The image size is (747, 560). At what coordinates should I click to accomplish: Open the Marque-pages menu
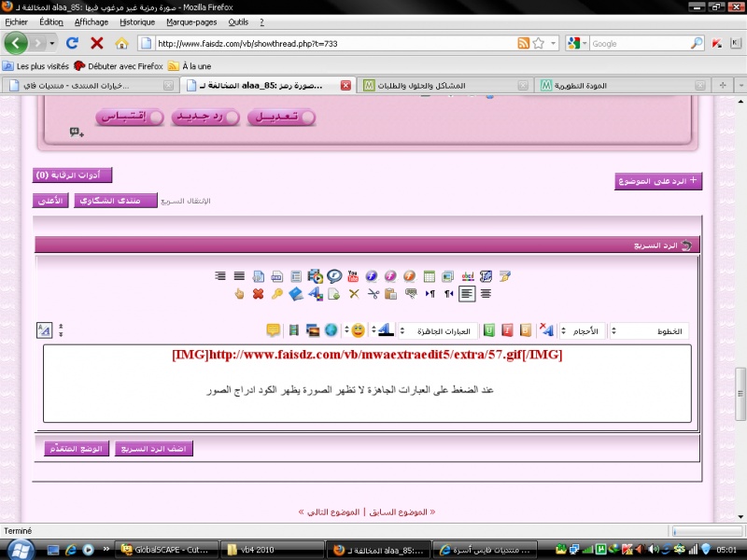(x=190, y=21)
